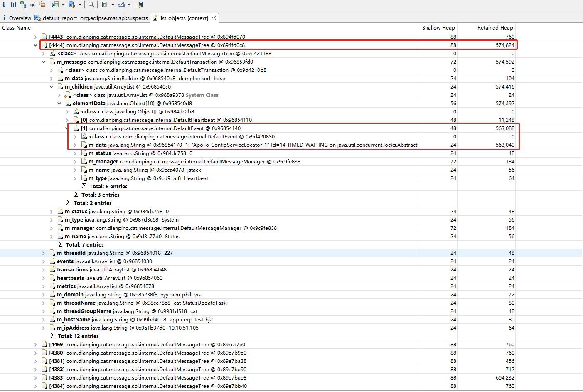Viewport: 583px width, 392px height.
Task: Click the calculator retained size icon
Action: 105,5
